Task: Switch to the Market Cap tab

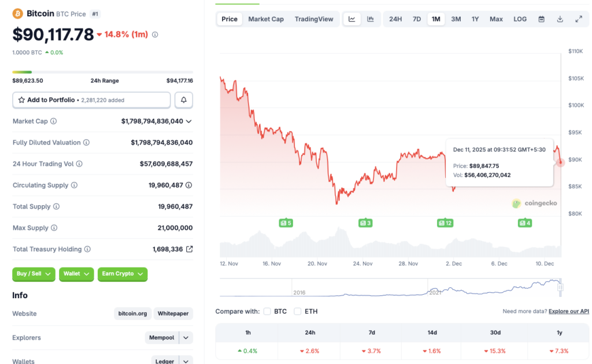Action: coord(265,18)
